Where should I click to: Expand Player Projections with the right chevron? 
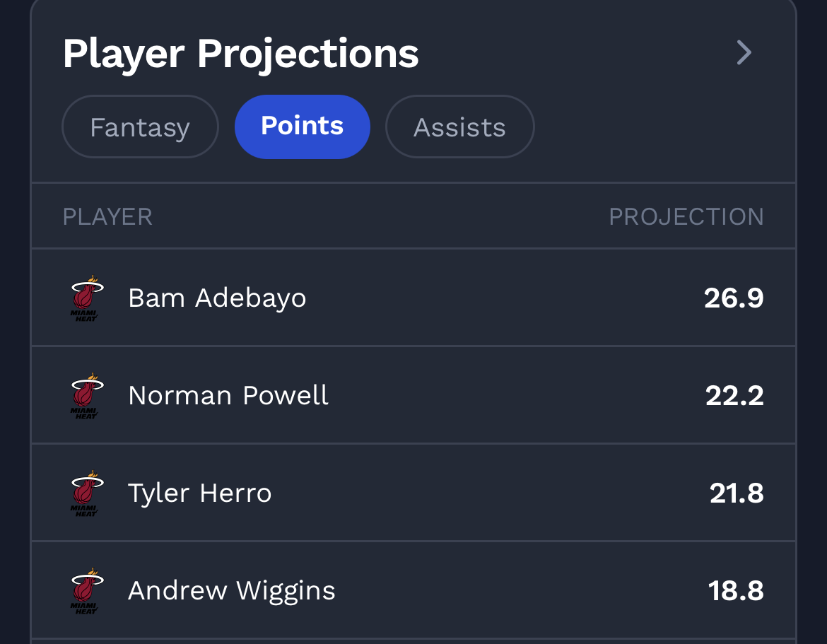click(744, 52)
